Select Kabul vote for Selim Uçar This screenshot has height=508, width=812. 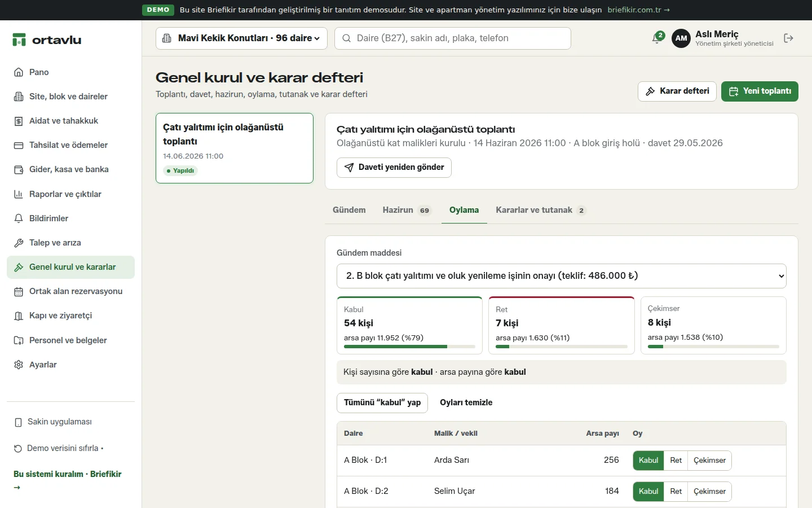tap(648, 491)
